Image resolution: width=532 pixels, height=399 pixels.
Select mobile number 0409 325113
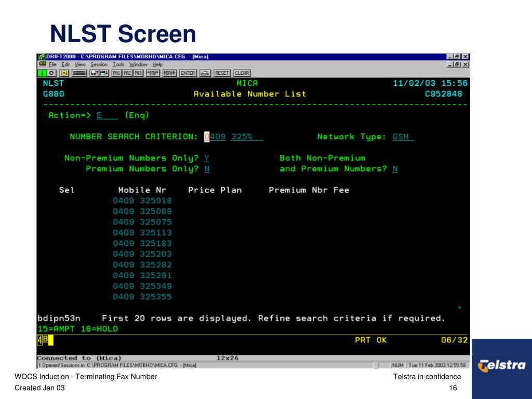pos(142,233)
